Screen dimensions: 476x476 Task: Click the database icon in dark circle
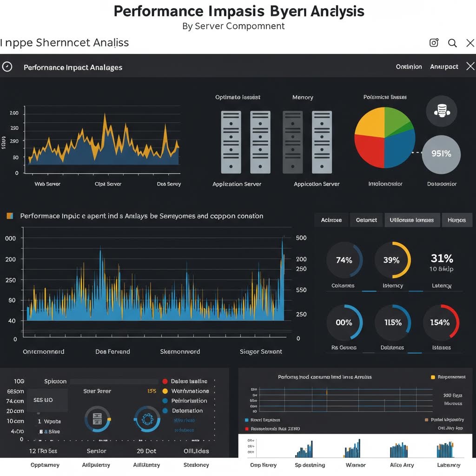pos(441,112)
